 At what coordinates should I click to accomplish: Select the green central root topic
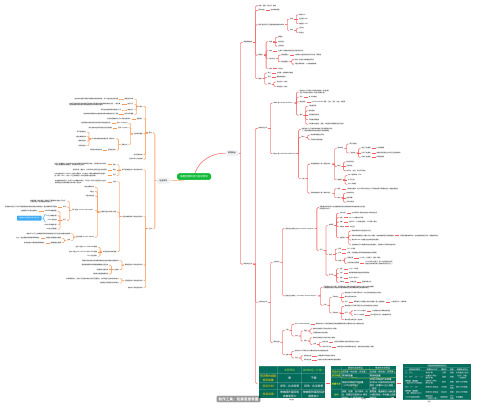coord(194,176)
